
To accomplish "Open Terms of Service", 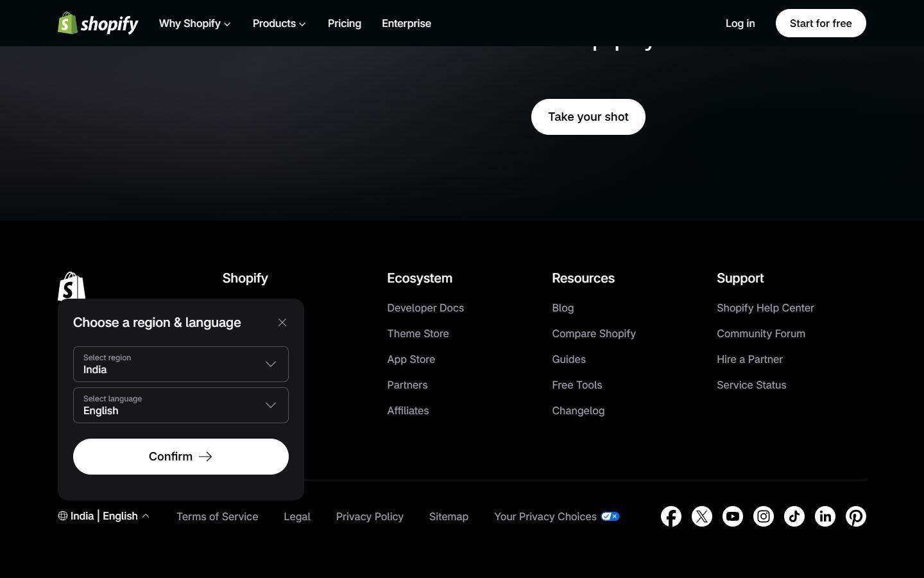I will 218,516.
